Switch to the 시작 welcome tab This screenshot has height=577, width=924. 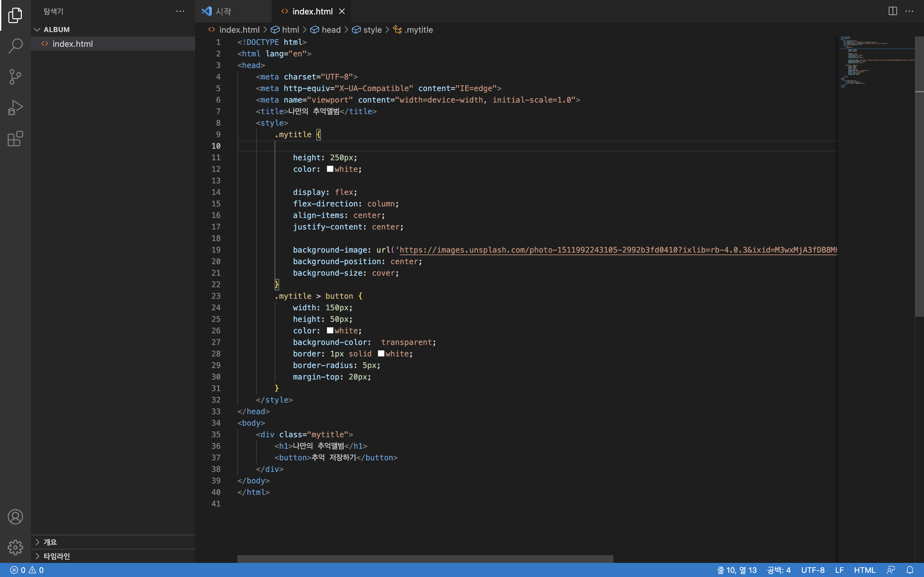click(x=223, y=12)
